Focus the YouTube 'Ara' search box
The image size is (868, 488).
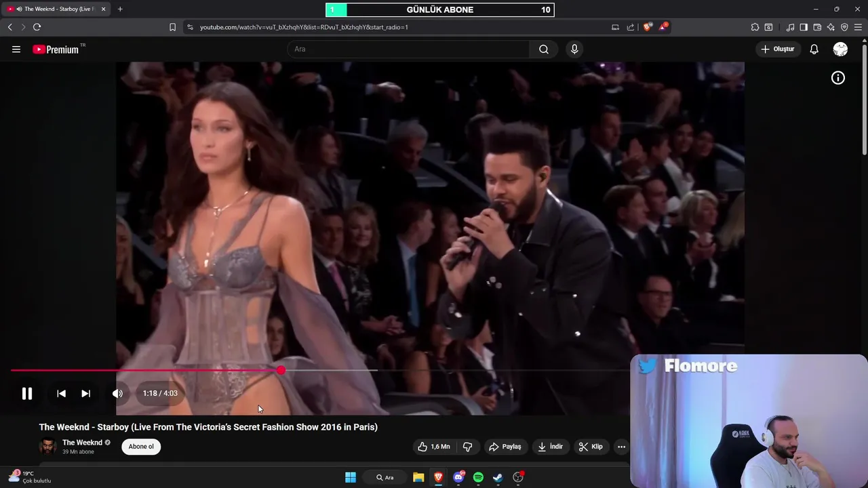click(408, 49)
